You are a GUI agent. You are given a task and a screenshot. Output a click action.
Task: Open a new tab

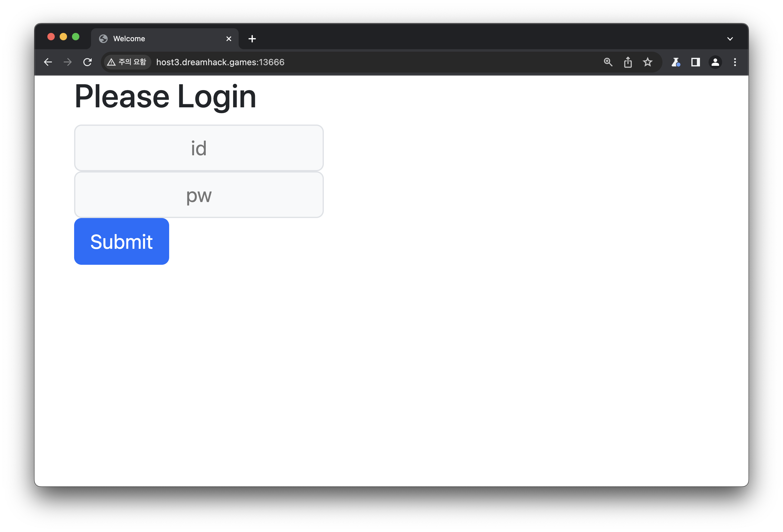[x=252, y=39]
